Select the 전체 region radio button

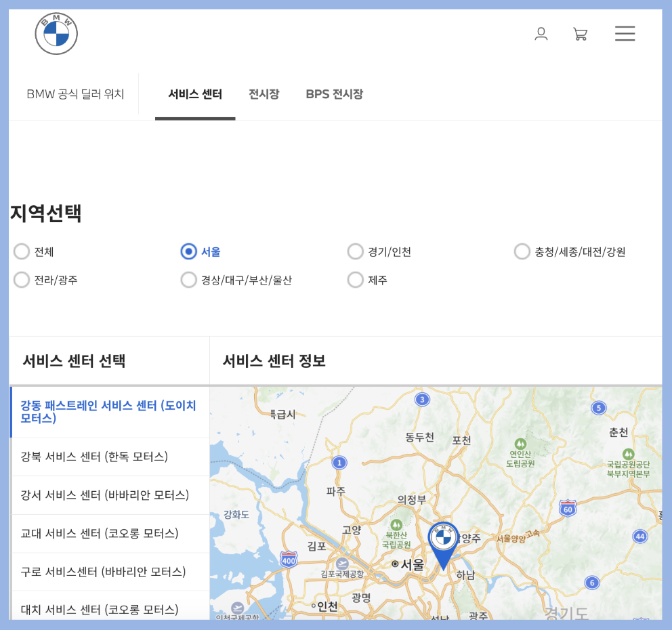coord(21,251)
